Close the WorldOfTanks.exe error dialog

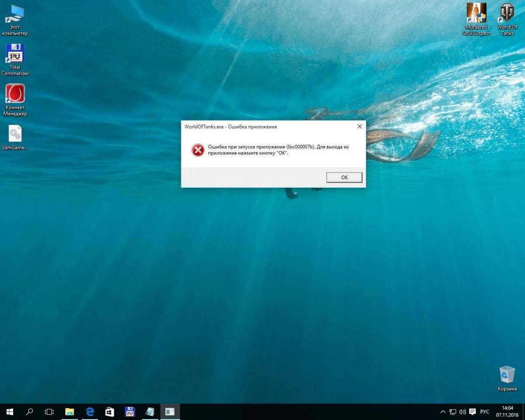[360, 126]
